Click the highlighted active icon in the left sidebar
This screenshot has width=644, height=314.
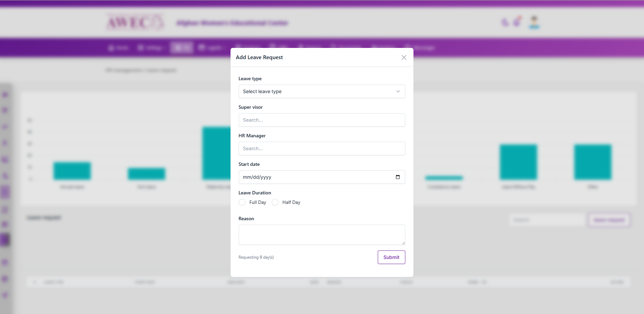[5, 240]
